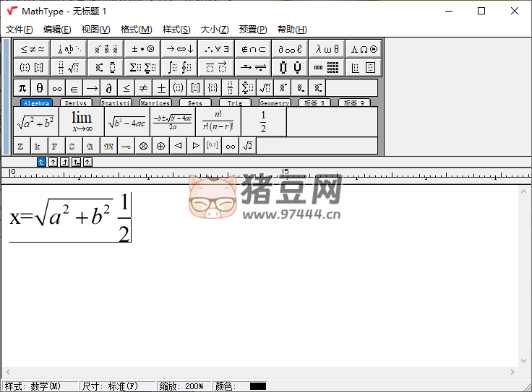
Task: Select the first tab-stop alignment button
Action: click(x=41, y=162)
